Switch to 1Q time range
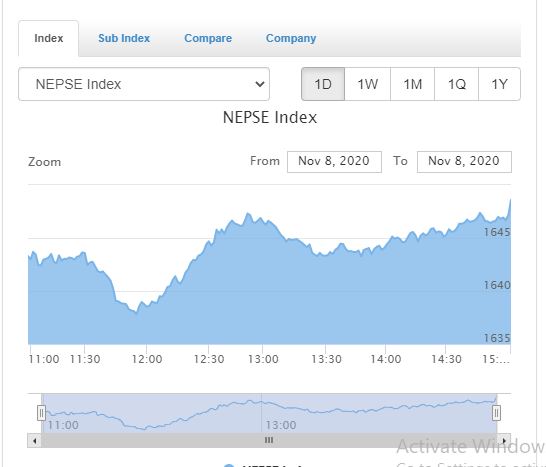 point(457,84)
